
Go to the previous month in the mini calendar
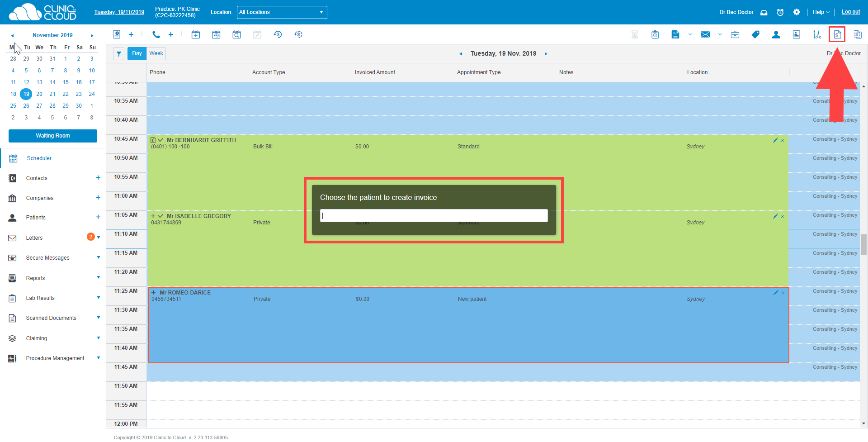point(13,35)
